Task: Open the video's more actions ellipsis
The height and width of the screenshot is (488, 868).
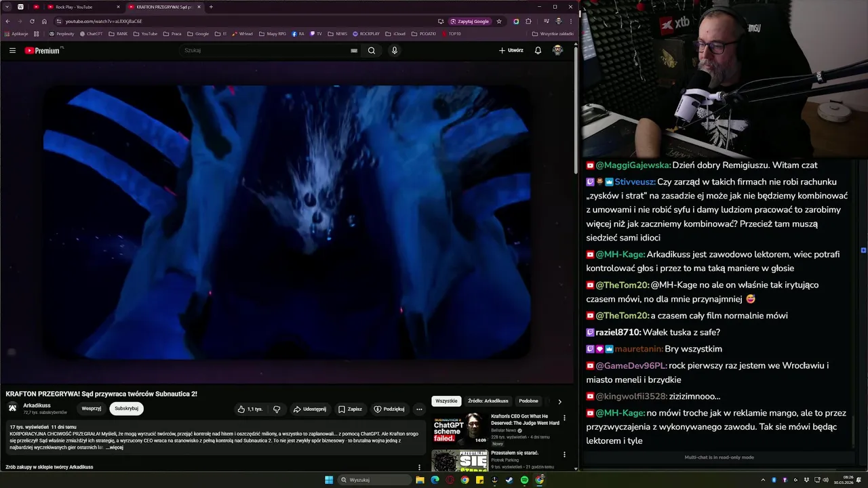Action: click(x=419, y=409)
